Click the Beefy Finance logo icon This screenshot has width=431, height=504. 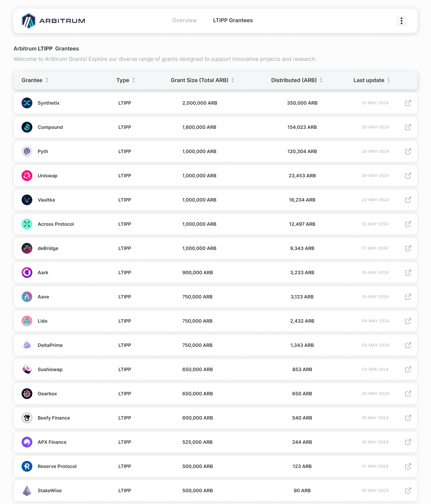[27, 418]
